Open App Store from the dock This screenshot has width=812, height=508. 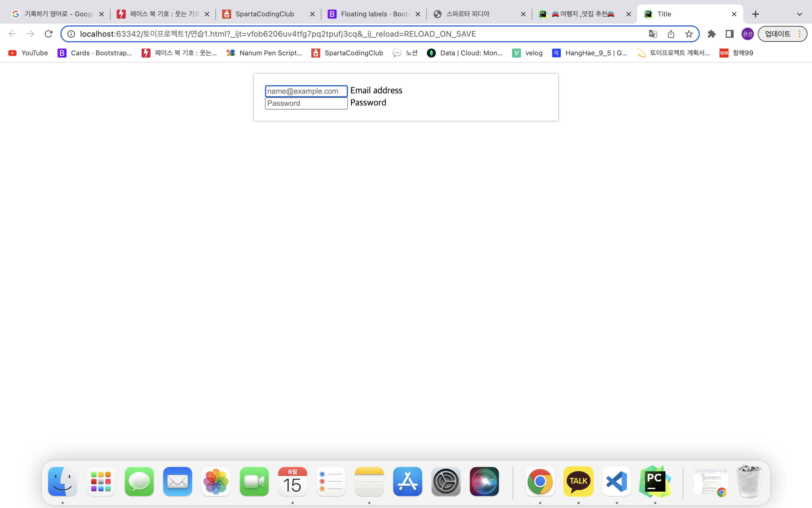(x=408, y=481)
